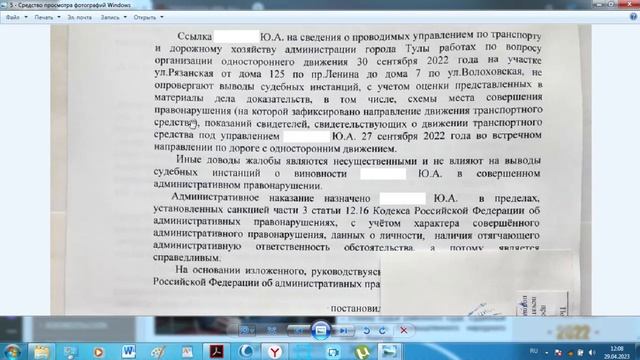This screenshot has width=640, height=360.
Task: Open the Открыть menu
Action: click(x=148, y=18)
